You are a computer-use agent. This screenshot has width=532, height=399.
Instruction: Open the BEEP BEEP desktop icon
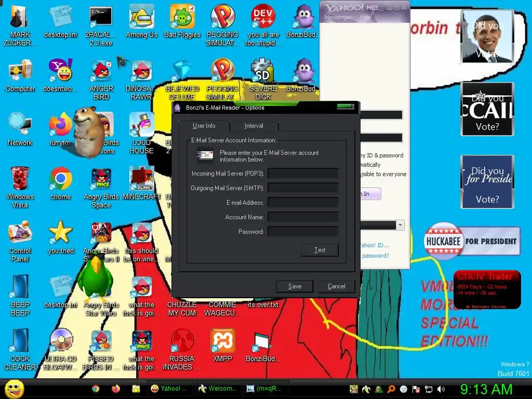[20, 295]
